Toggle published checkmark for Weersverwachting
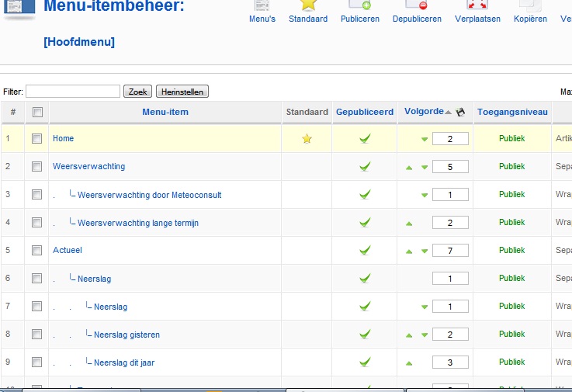 point(365,166)
